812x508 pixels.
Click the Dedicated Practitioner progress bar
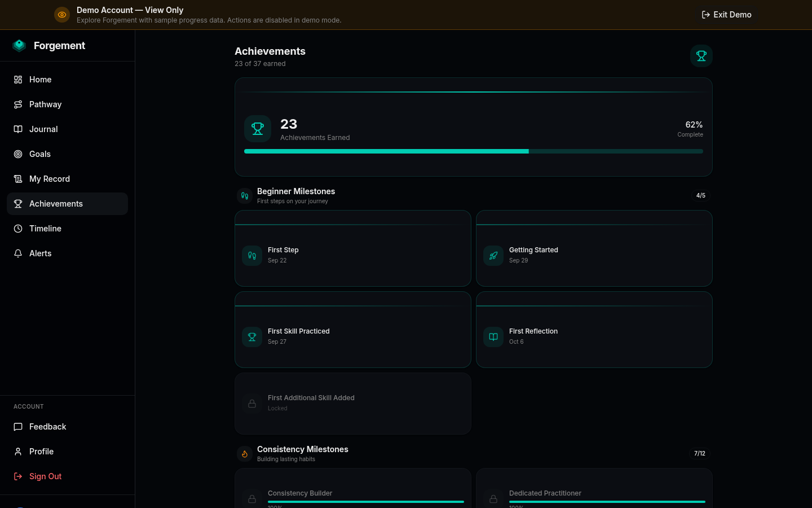(x=607, y=502)
